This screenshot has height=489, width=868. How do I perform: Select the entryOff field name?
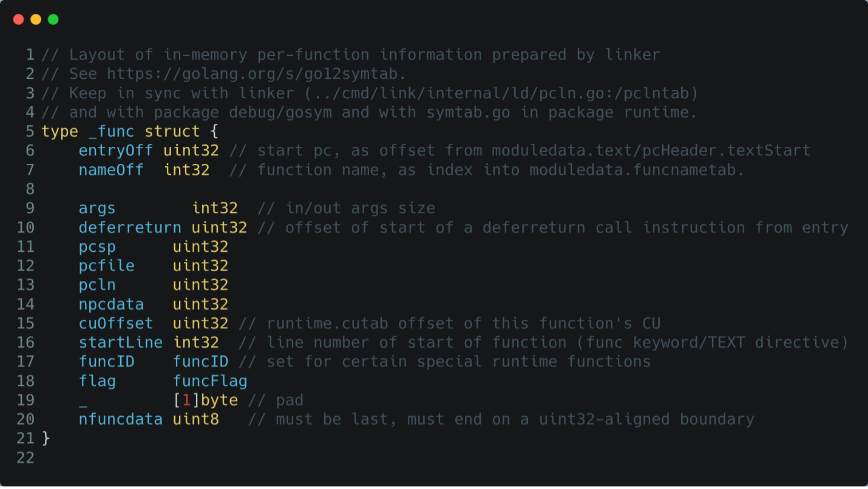pyautogui.click(x=115, y=150)
